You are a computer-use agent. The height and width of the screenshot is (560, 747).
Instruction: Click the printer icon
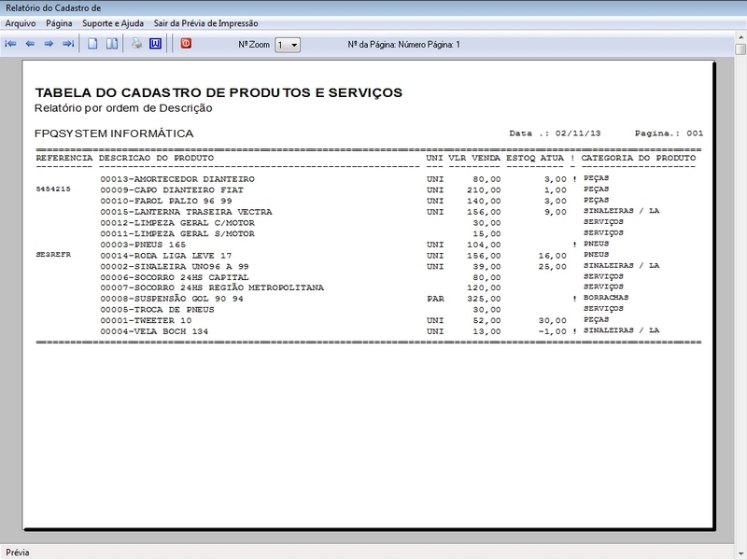coord(136,44)
